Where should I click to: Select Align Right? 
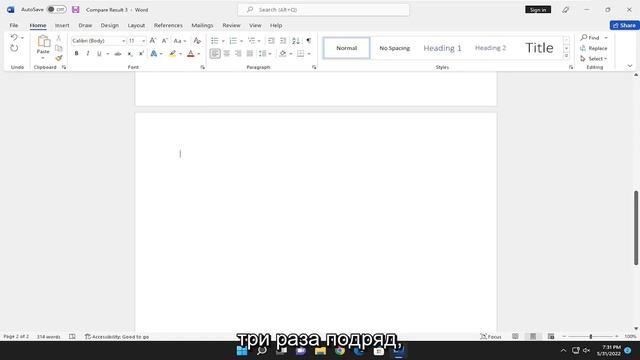click(x=238, y=53)
